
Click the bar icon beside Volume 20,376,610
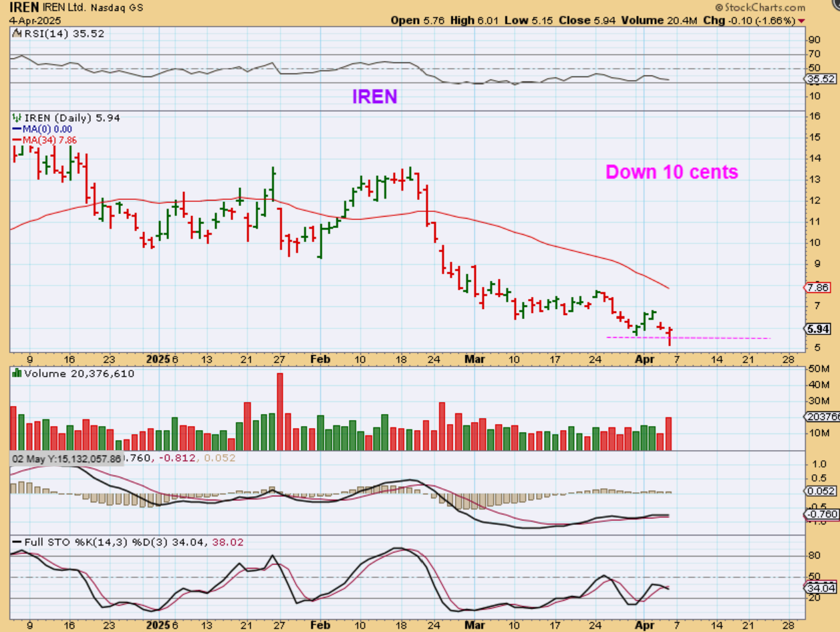click(x=17, y=374)
